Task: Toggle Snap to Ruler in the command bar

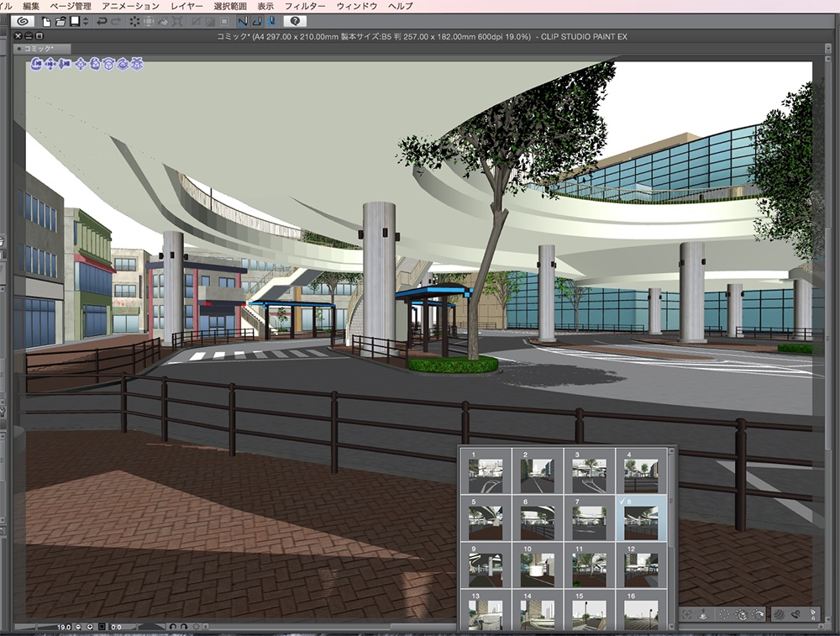Action: point(225,22)
